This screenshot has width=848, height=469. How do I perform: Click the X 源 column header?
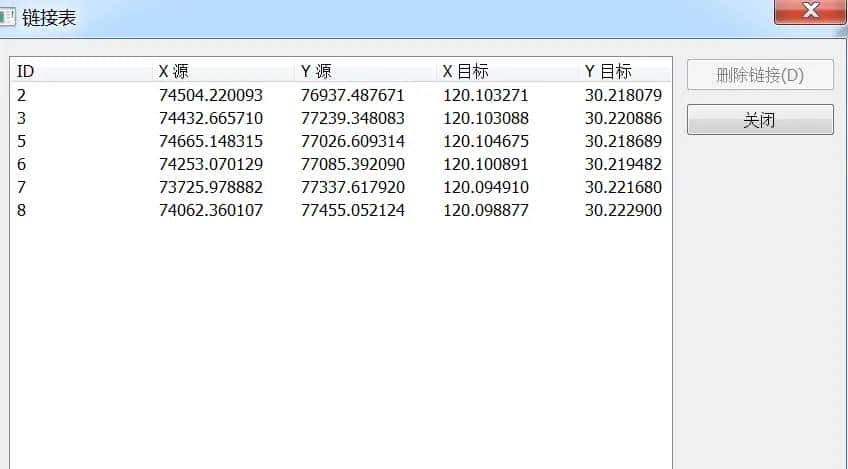[223, 71]
